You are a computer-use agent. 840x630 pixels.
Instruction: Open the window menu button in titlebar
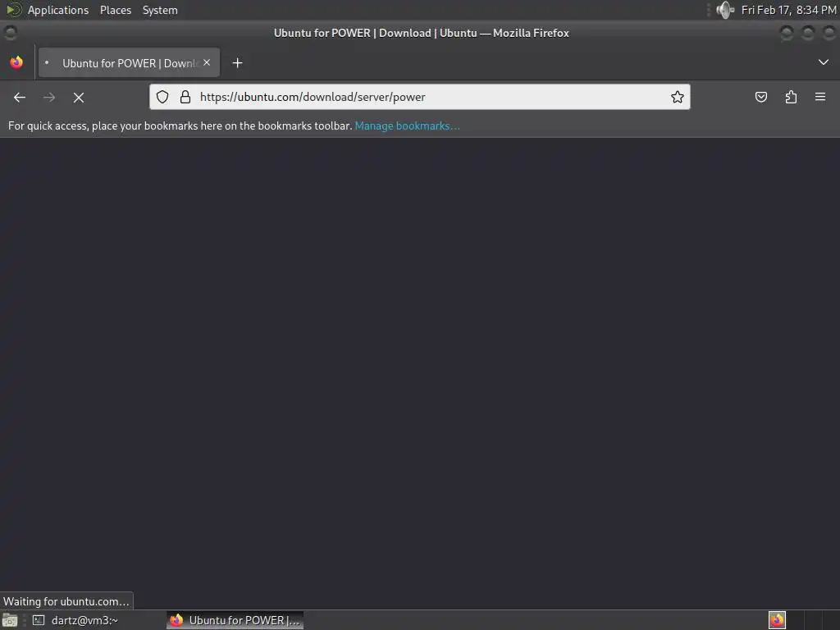[10, 33]
